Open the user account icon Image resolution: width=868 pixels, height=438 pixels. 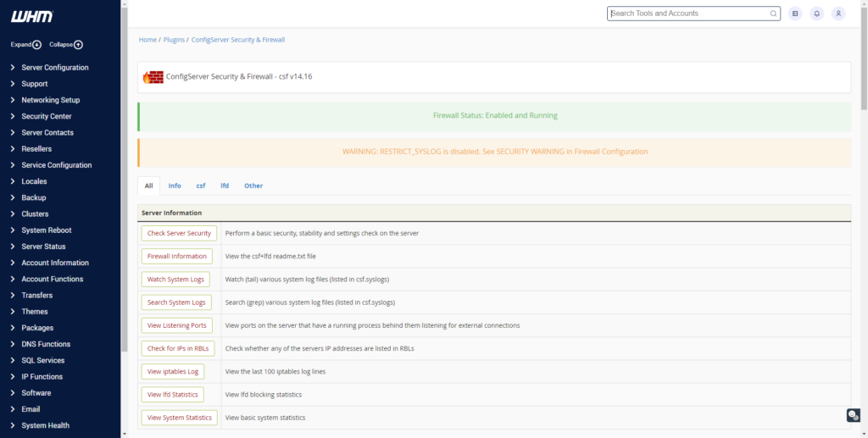[838, 14]
